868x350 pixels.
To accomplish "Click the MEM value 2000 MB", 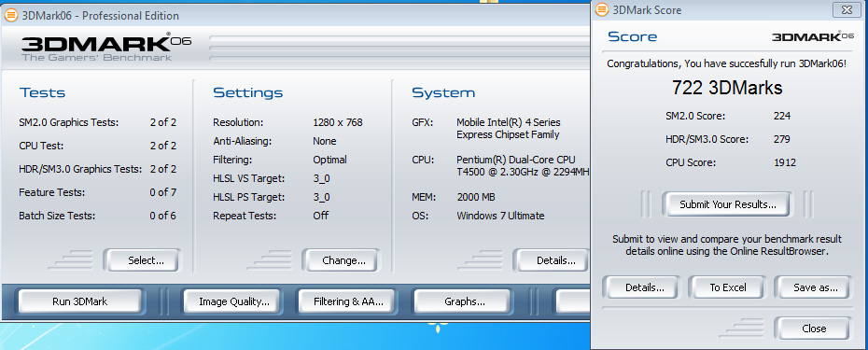I will click(476, 197).
